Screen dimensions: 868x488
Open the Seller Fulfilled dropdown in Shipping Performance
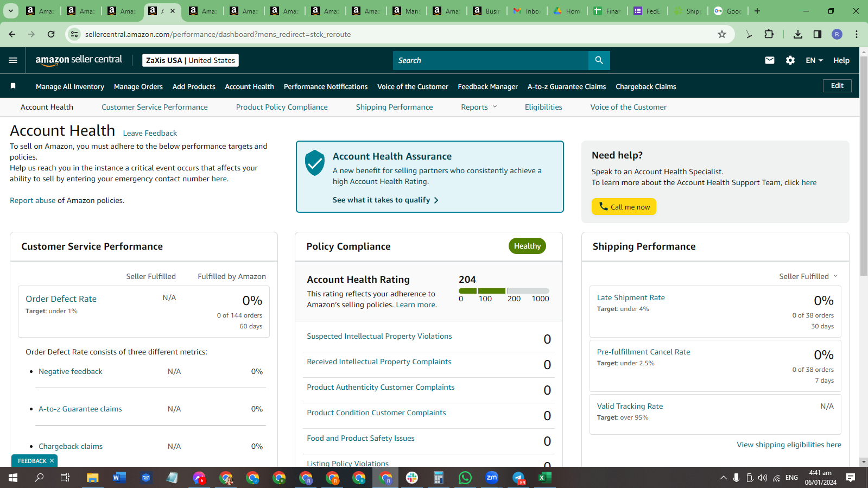(808, 276)
